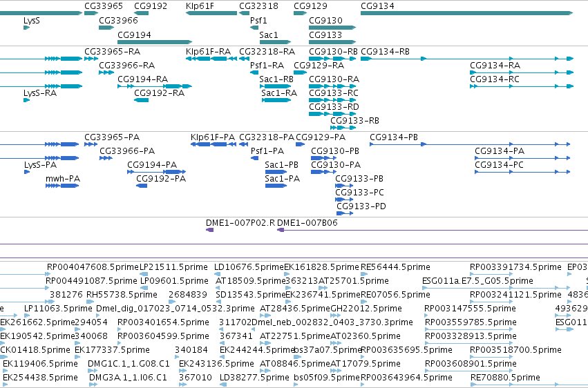
Task: Select the CG33965 gene label
Action: 104,6
